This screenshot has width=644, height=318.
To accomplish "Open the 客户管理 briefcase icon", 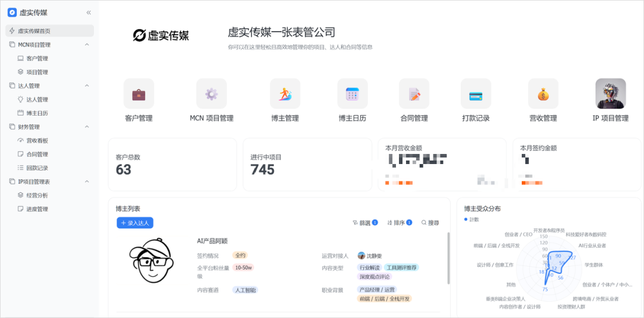I will pyautogui.click(x=138, y=94).
